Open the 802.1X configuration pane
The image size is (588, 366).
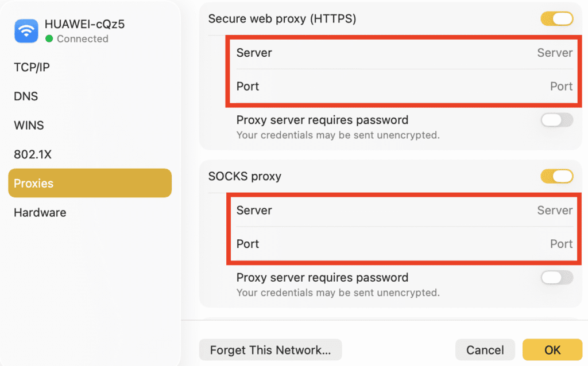[31, 154]
